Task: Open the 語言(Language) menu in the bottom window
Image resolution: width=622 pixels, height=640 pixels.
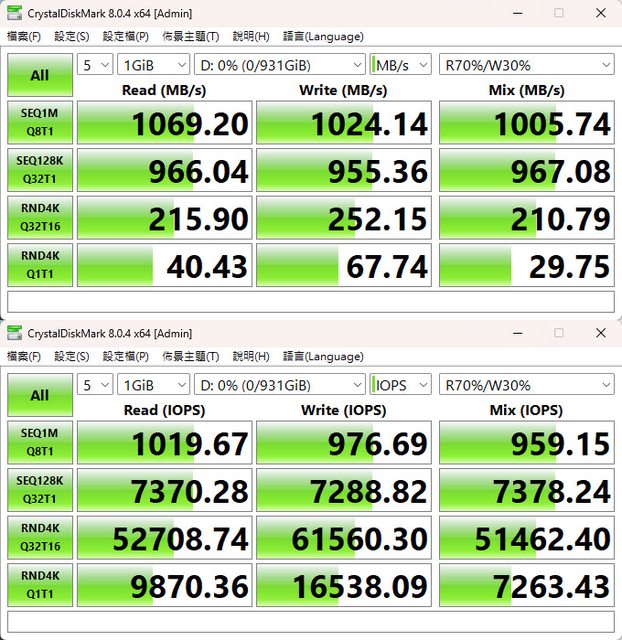Action: 323,356
